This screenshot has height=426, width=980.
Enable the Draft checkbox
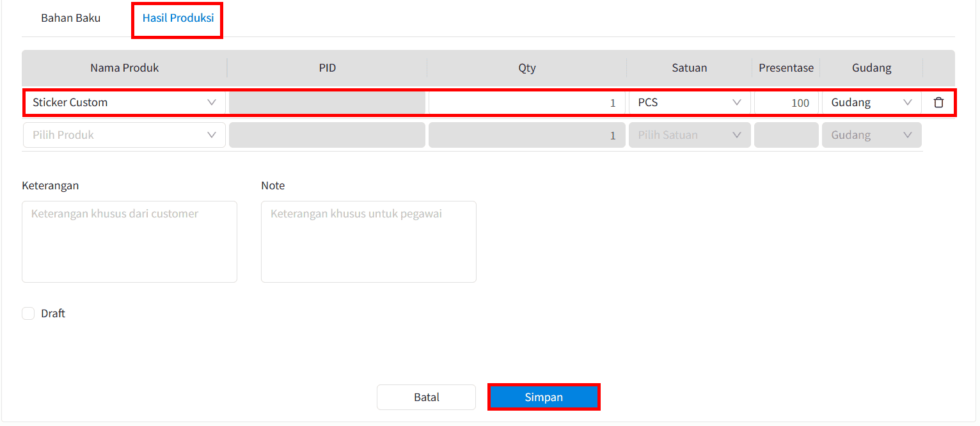[28, 313]
